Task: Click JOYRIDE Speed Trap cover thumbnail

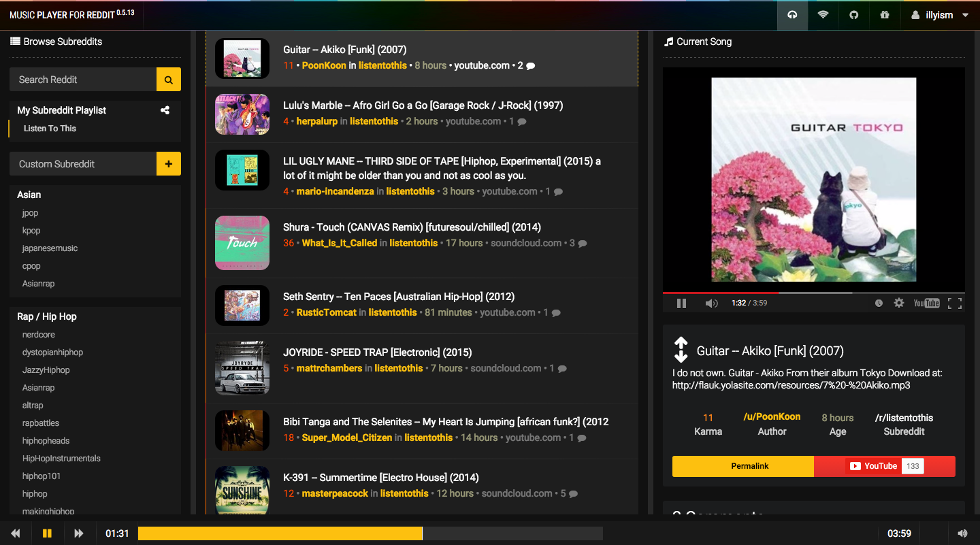Action: pyautogui.click(x=242, y=368)
